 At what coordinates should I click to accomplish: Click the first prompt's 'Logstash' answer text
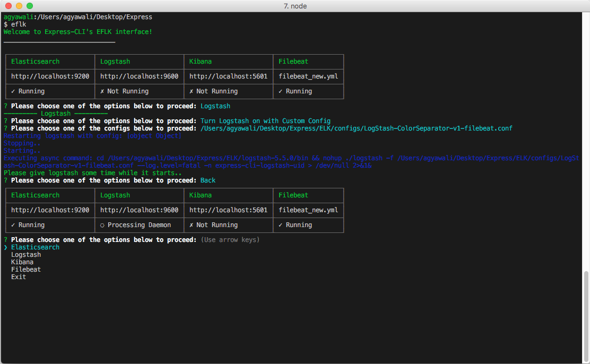(x=215, y=106)
